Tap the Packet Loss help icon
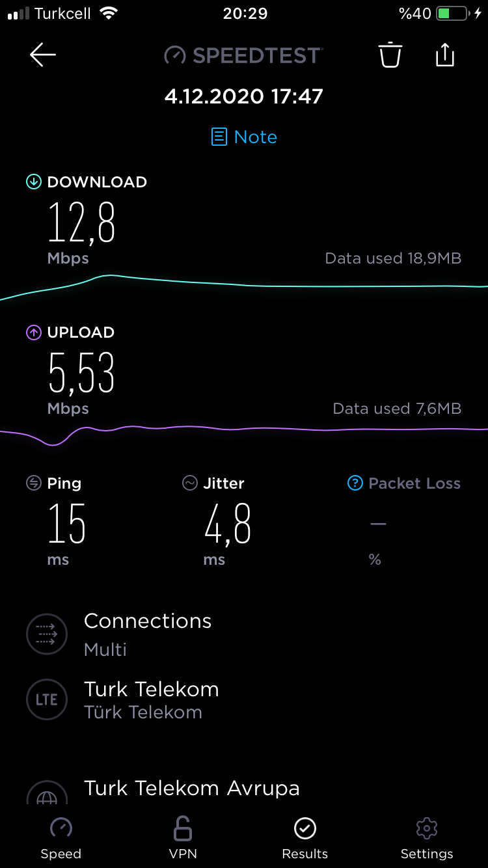Image resolution: width=488 pixels, height=868 pixels. click(x=355, y=483)
